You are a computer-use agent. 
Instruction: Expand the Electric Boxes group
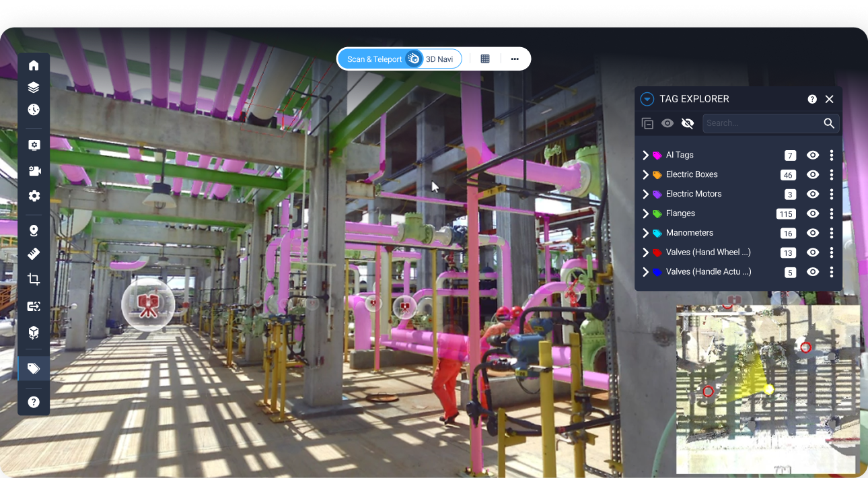645,174
